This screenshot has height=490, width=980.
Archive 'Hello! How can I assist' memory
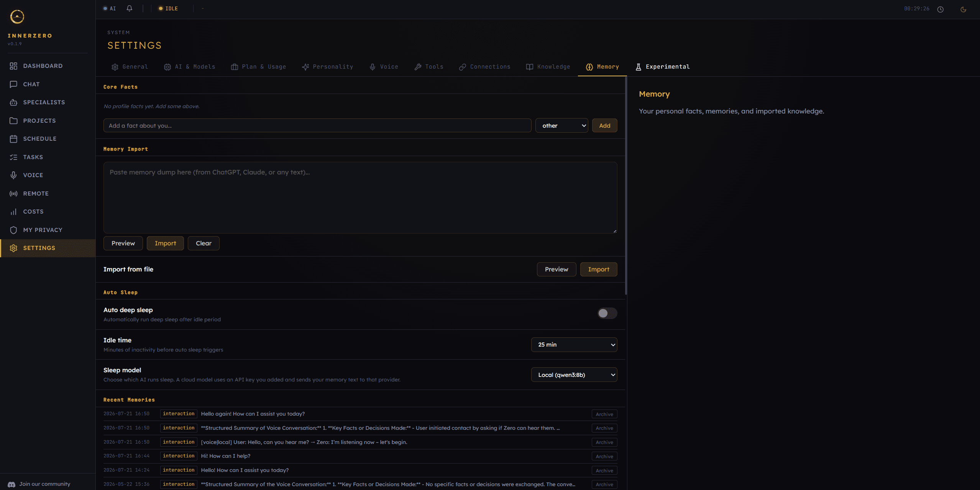[x=604, y=470]
